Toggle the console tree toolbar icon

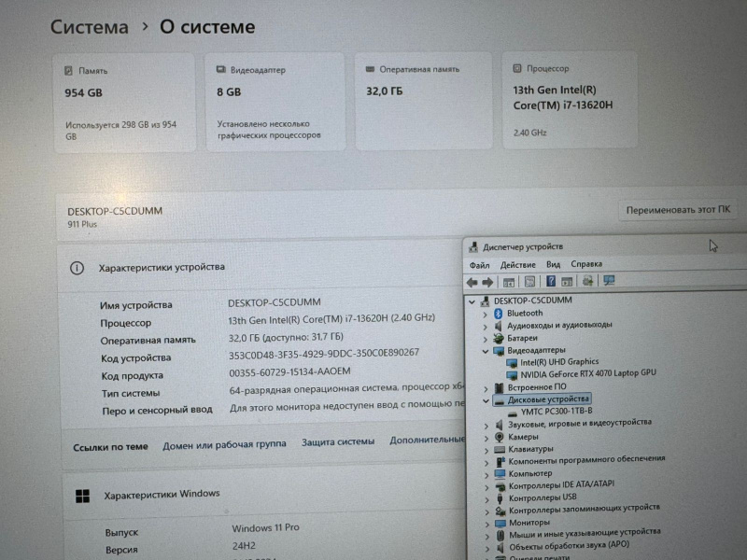tap(509, 282)
